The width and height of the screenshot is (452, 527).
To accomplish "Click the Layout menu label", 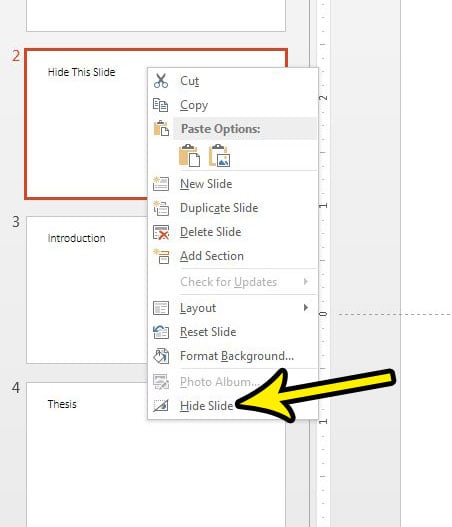I will 198,308.
